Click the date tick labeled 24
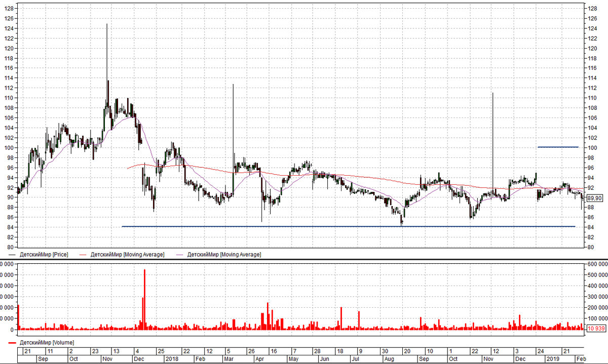 (541, 351)
